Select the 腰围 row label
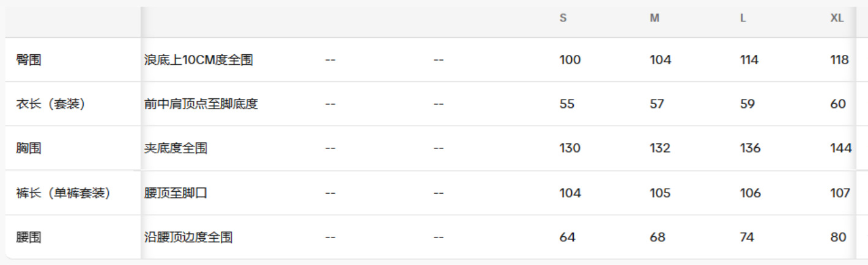The width and height of the screenshot is (868, 265). click(29, 237)
